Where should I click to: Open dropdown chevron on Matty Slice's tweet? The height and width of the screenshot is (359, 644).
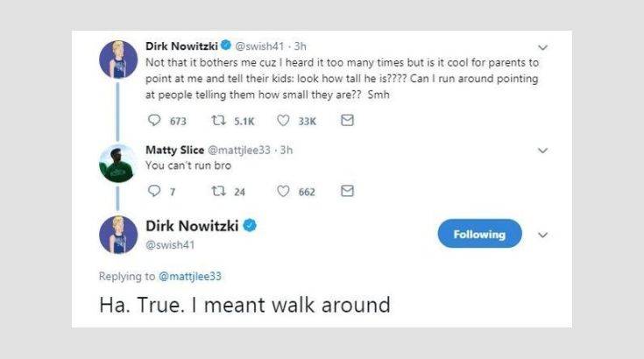tap(542, 151)
